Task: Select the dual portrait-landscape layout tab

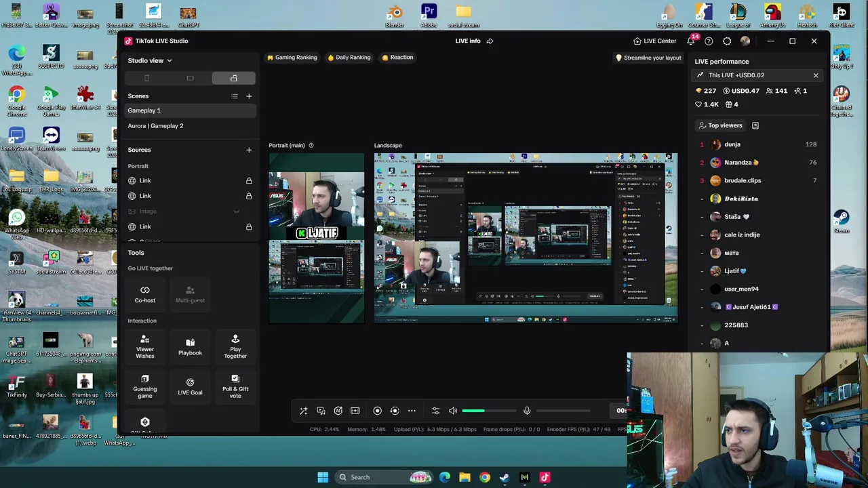Action: (x=233, y=79)
